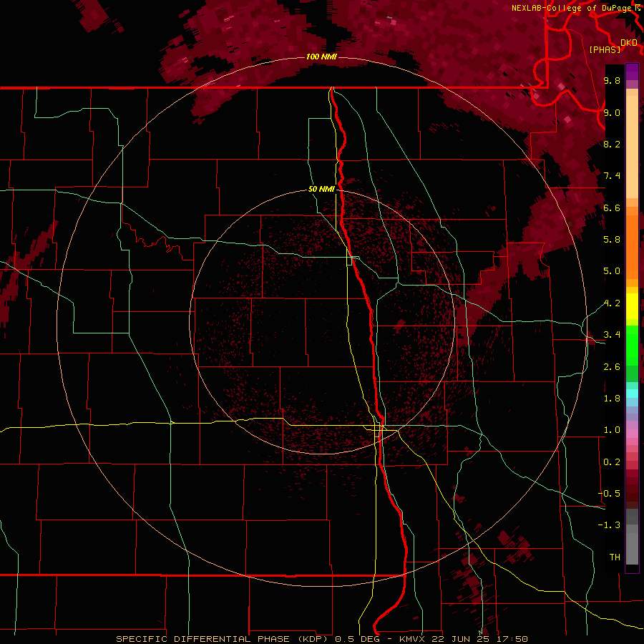Click the 100 NMI range ring label
The image size is (644, 644).
(x=321, y=57)
